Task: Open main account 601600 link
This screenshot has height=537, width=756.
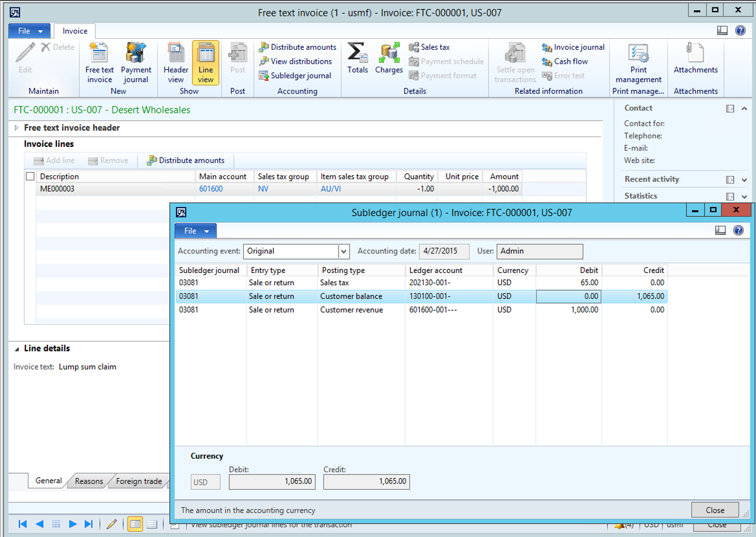Action: coord(211,189)
